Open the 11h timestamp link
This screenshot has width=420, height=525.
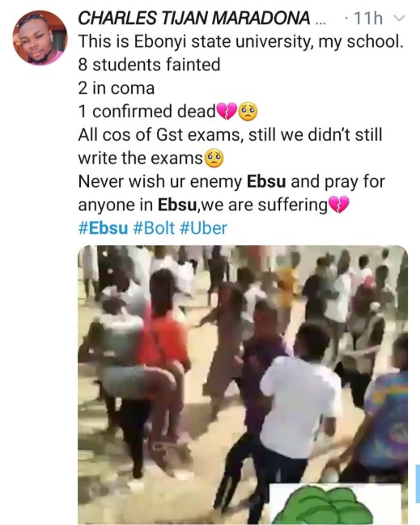click(x=368, y=18)
